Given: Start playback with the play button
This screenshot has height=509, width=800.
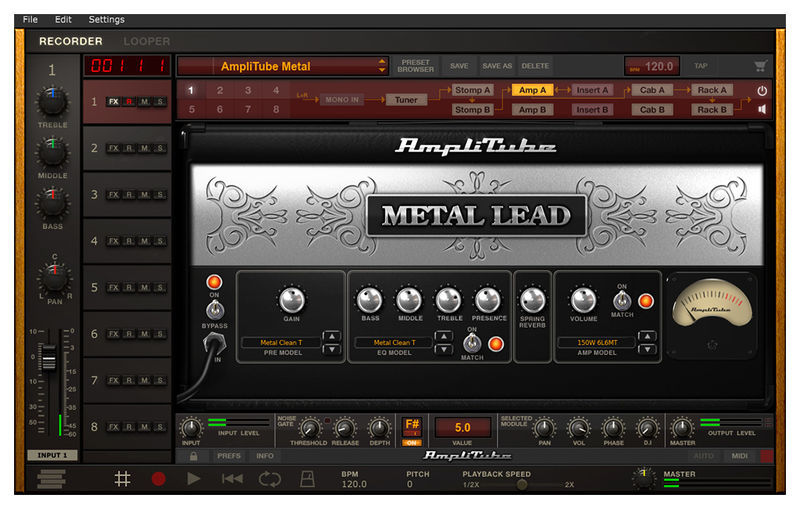Looking at the screenshot, I should 193,478.
